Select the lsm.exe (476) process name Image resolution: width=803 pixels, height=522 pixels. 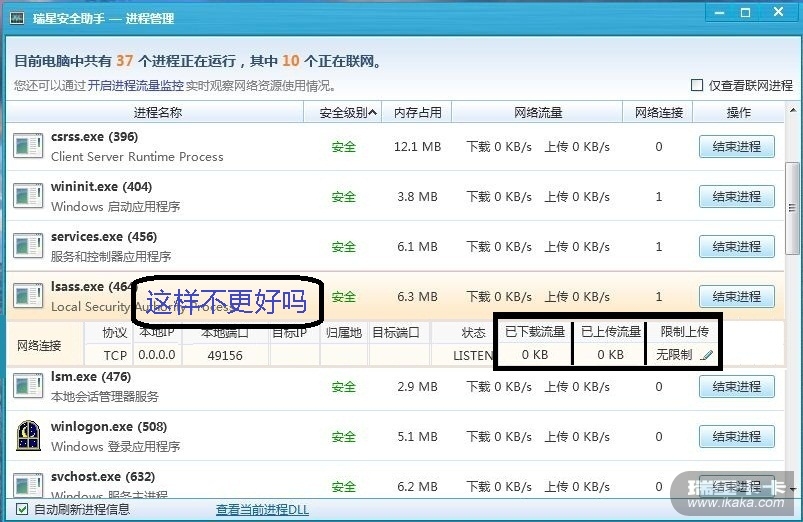[x=91, y=377]
